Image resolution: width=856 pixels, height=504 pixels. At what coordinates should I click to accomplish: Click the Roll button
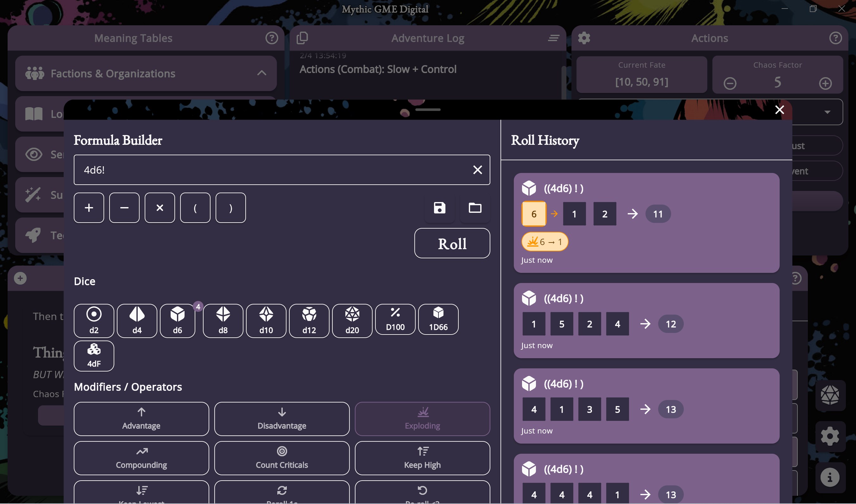pyautogui.click(x=452, y=243)
